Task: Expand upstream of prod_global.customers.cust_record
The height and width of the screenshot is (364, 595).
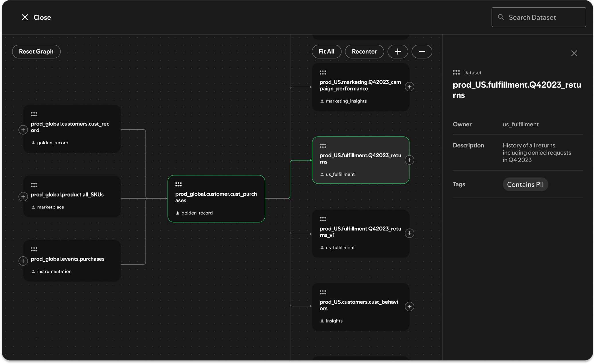Action: (x=23, y=130)
